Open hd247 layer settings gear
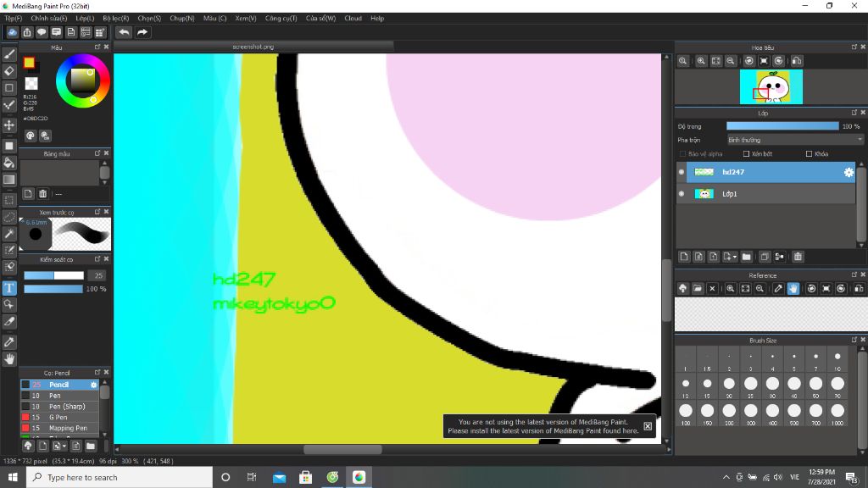This screenshot has height=488, width=868. [x=849, y=173]
